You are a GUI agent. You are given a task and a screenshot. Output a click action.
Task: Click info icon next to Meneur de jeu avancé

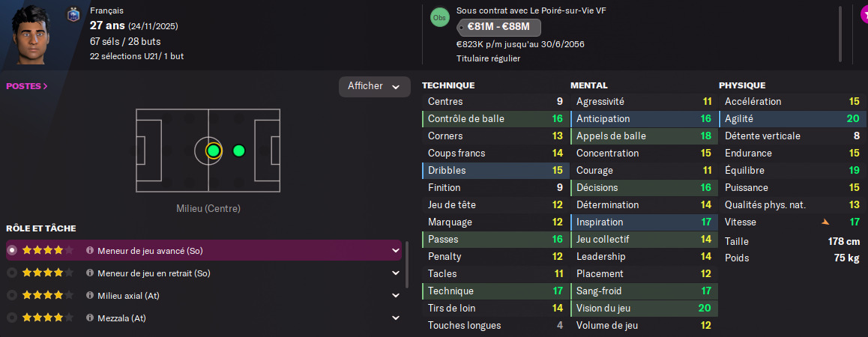tap(90, 251)
